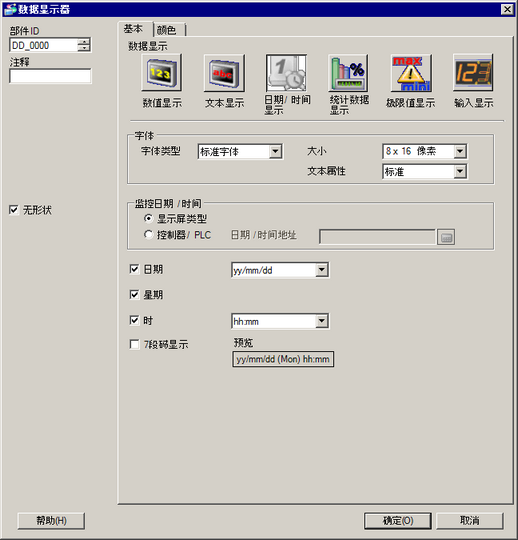Click the 确定(O) button
Image resolution: width=518 pixels, height=540 pixels.
coord(398,521)
